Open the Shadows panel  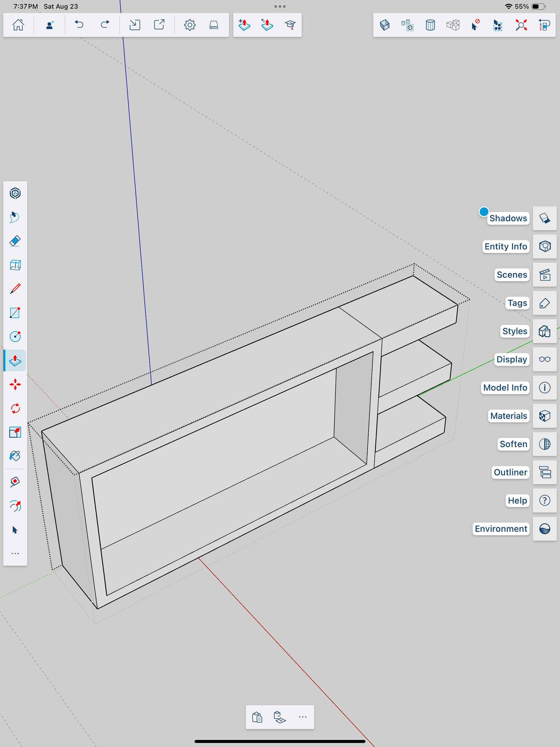(544, 218)
